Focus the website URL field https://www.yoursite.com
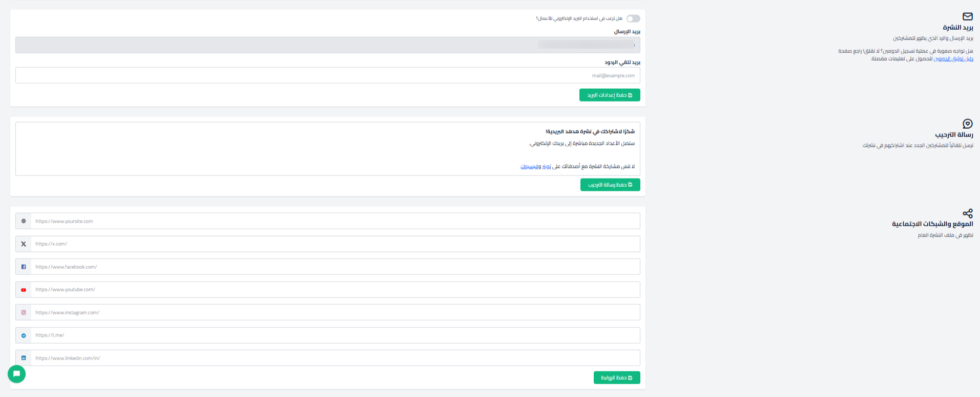The image size is (980, 397). pyautogui.click(x=336, y=221)
